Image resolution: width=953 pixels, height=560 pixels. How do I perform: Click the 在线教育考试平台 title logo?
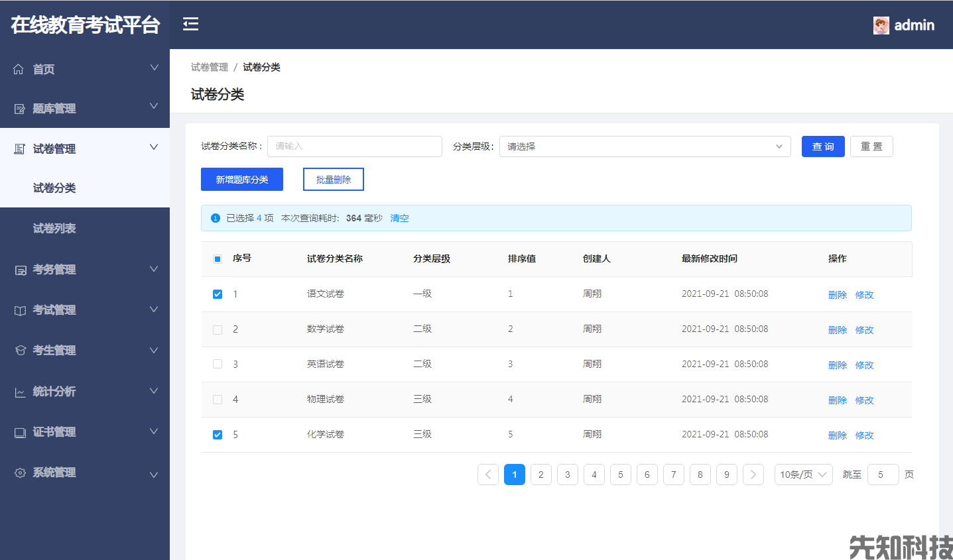click(86, 25)
